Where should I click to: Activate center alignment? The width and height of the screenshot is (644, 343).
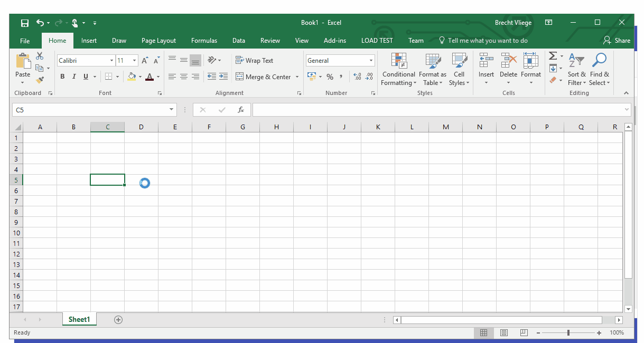point(183,77)
